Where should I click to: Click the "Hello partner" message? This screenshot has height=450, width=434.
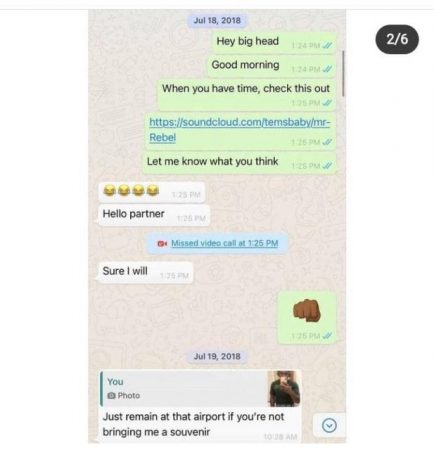[x=154, y=215]
